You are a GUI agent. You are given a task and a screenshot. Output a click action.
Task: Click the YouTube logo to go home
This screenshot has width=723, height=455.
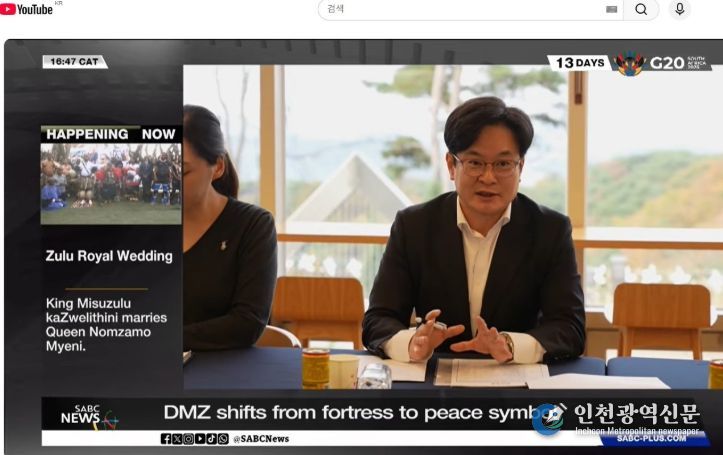tap(27, 9)
